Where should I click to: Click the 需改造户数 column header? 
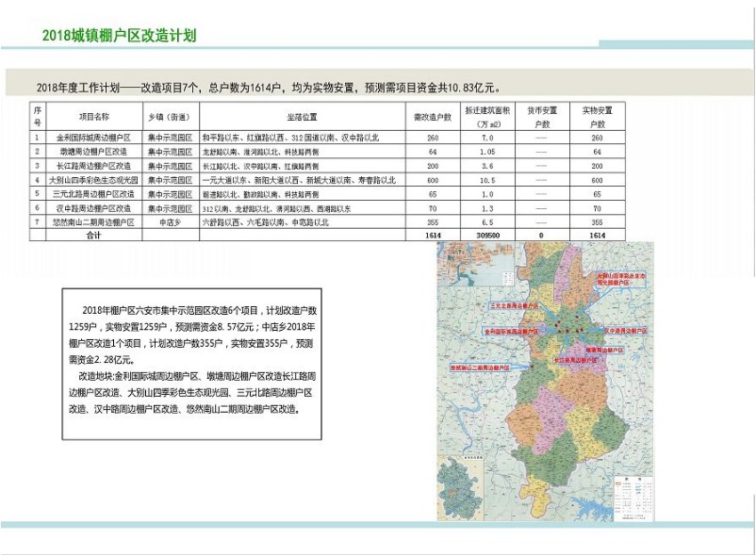[432, 117]
